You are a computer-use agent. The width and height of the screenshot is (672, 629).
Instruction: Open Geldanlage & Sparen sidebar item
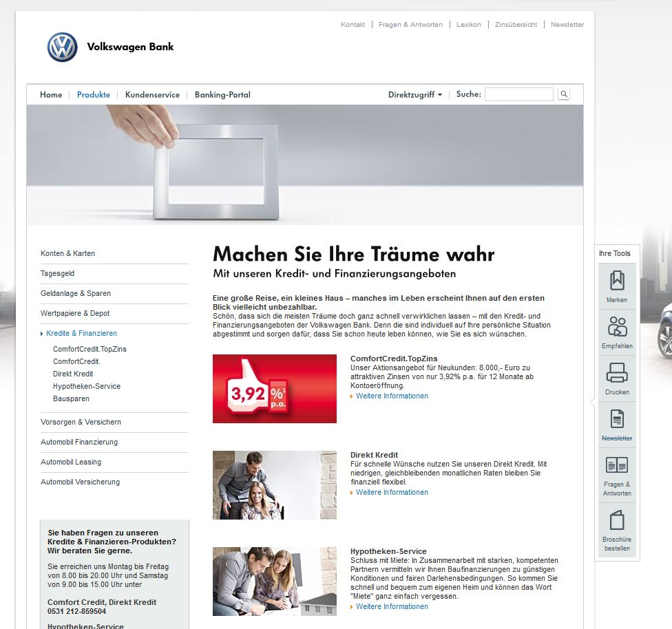point(76,293)
